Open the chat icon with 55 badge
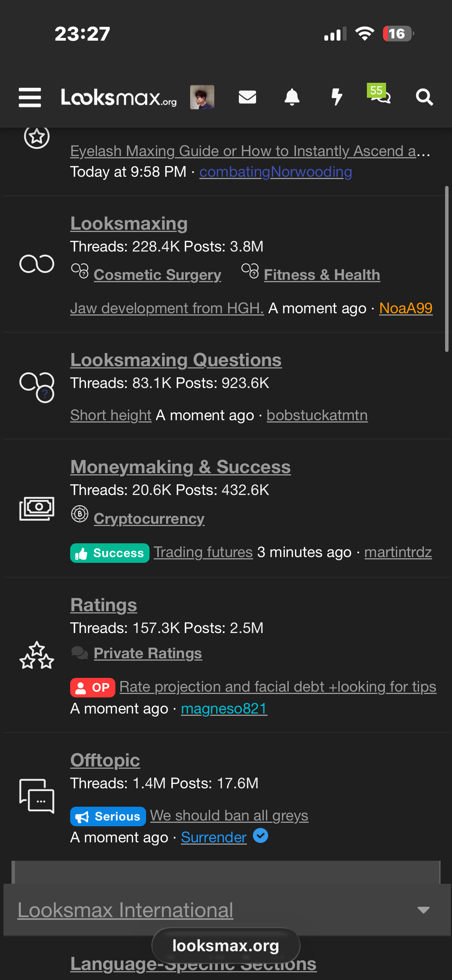The width and height of the screenshot is (452, 980). coord(380,95)
